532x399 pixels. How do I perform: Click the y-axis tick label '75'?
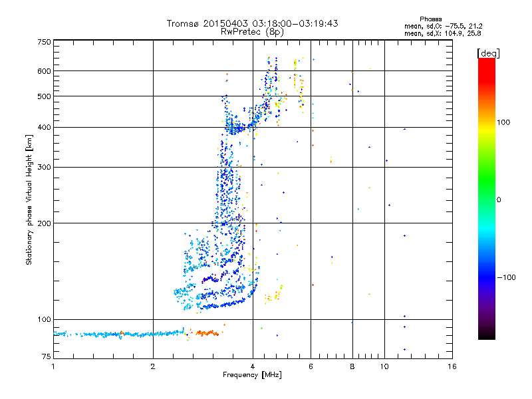point(47,356)
